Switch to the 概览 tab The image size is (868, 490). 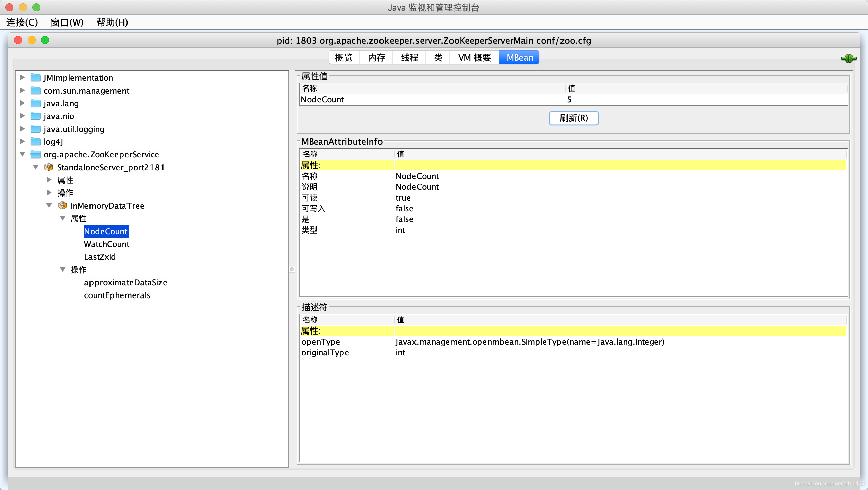[344, 58]
